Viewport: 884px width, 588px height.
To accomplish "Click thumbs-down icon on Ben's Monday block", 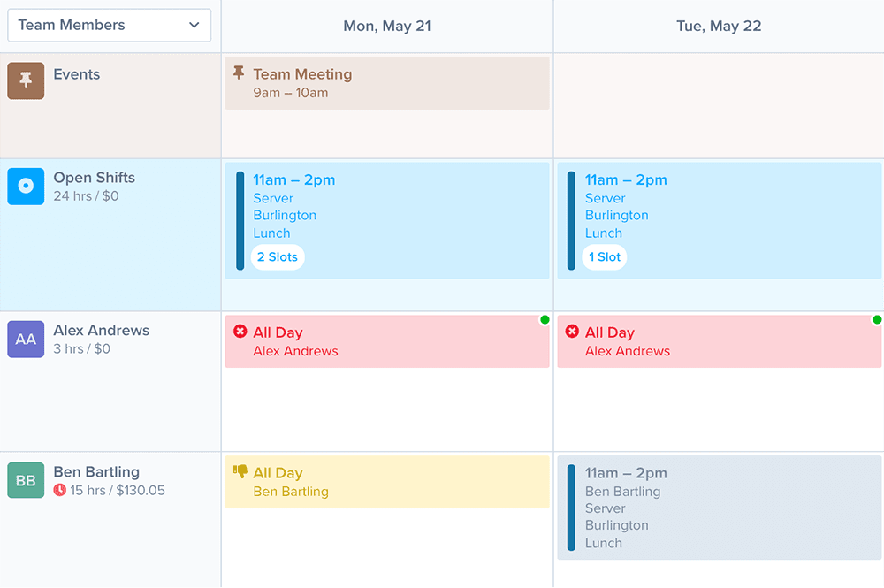I will coord(240,472).
